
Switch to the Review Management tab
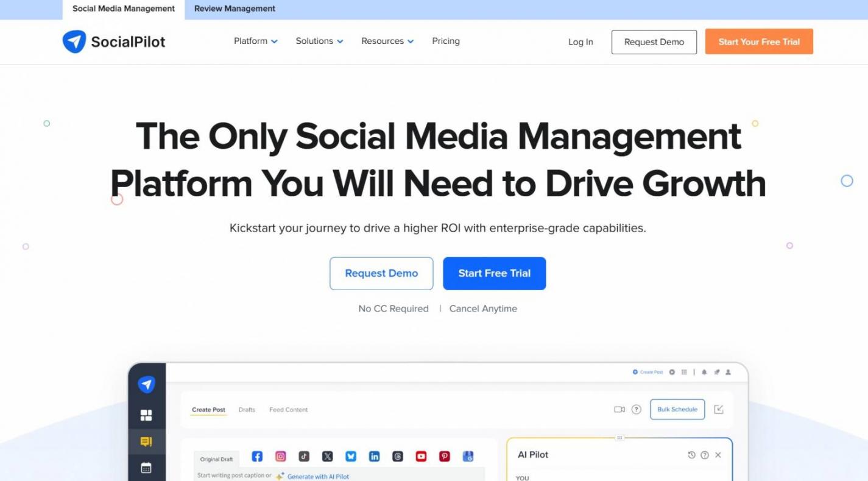point(235,9)
